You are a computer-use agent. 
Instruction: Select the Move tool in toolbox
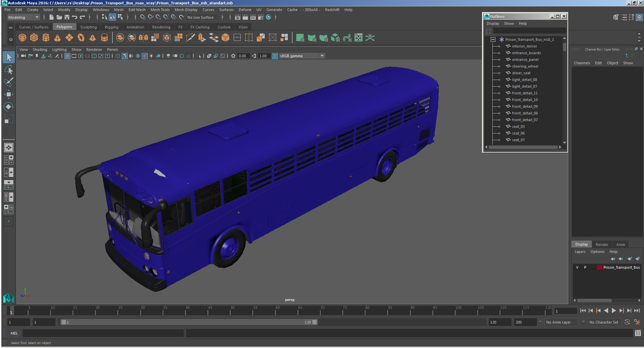tap(9, 94)
